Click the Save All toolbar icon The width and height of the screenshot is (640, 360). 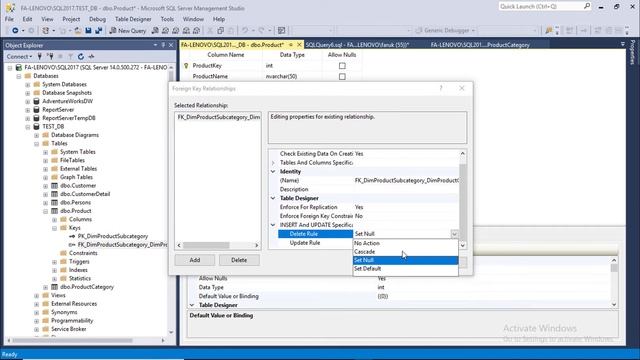pos(99,31)
